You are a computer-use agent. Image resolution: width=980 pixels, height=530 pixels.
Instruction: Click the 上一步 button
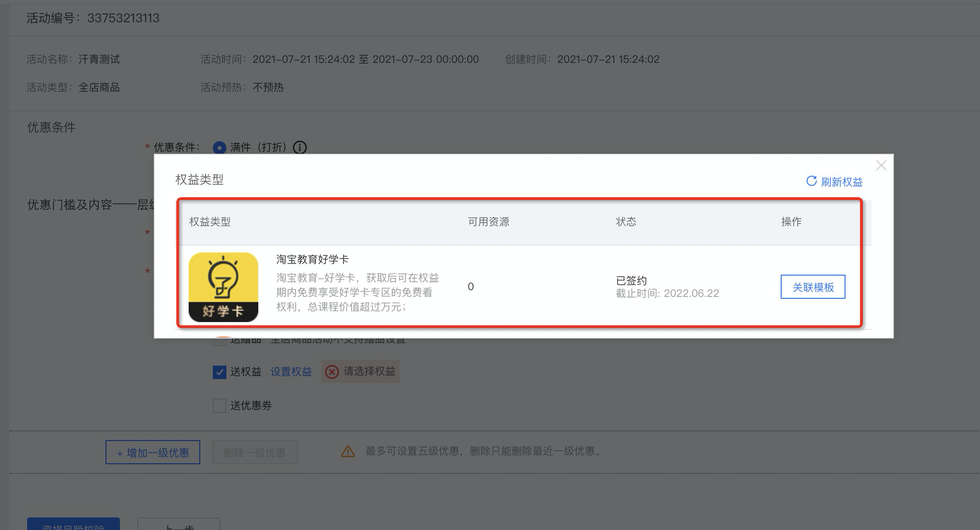[179, 525]
